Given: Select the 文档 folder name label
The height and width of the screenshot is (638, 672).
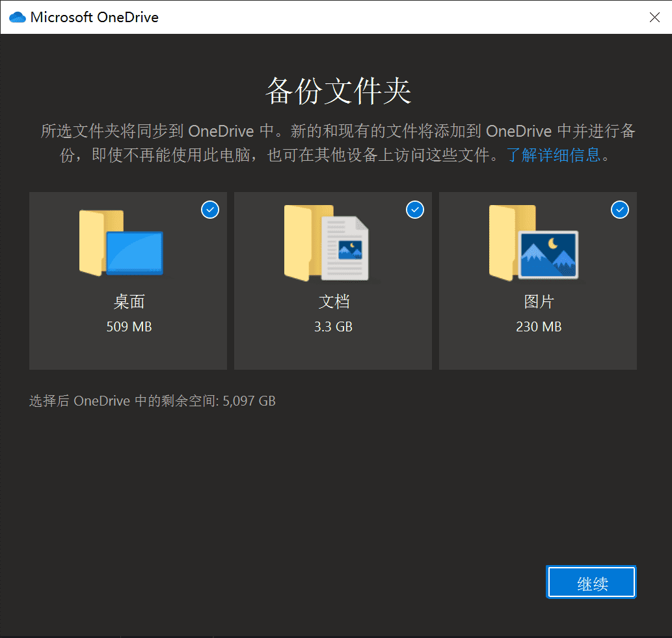Looking at the screenshot, I should (x=334, y=302).
